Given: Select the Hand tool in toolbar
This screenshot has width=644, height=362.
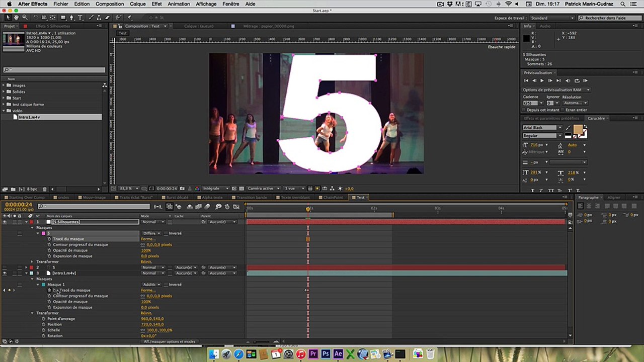Looking at the screenshot, I should tap(17, 18).
